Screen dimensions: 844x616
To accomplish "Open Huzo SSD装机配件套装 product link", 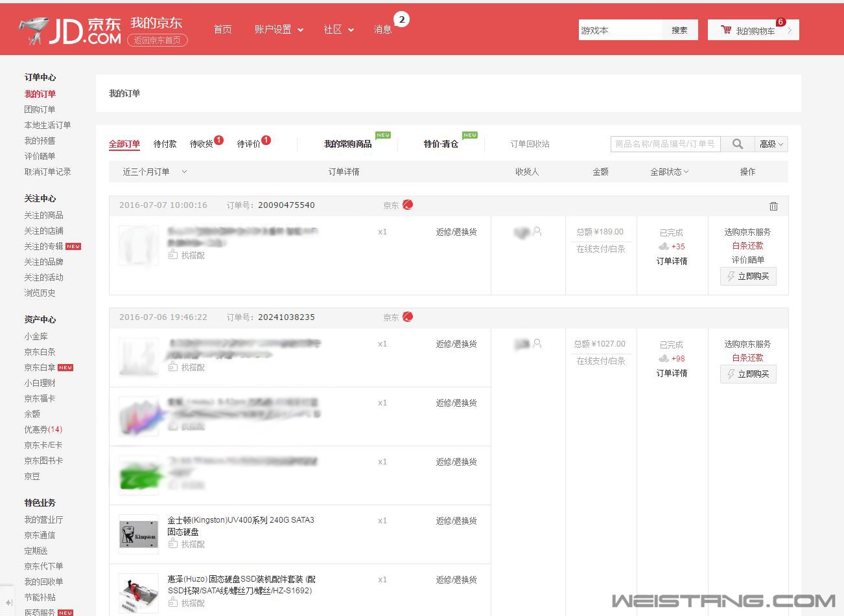I will [x=242, y=585].
